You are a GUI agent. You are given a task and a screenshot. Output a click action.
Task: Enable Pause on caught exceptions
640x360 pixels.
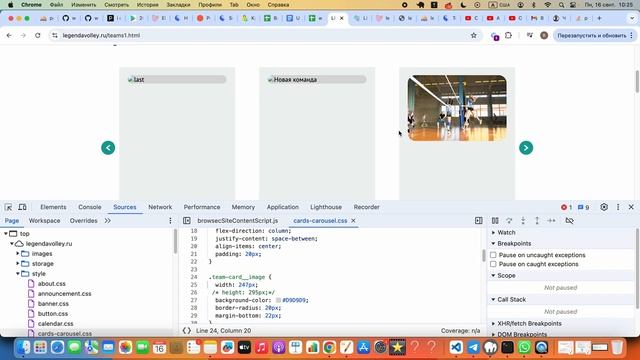[x=493, y=264]
